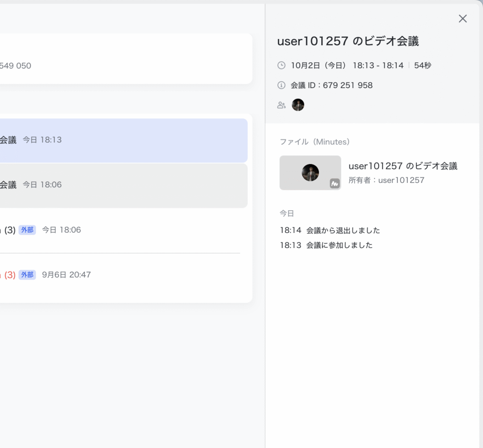Image resolution: width=483 pixels, height=448 pixels.
Task: Open the missed call from 9月6日 20:47
Action: tap(123, 275)
